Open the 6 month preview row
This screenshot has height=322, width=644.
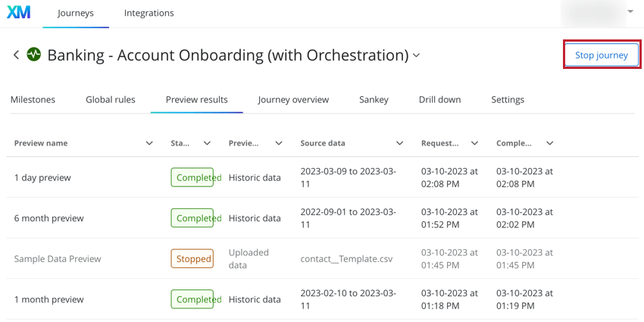[x=49, y=218]
